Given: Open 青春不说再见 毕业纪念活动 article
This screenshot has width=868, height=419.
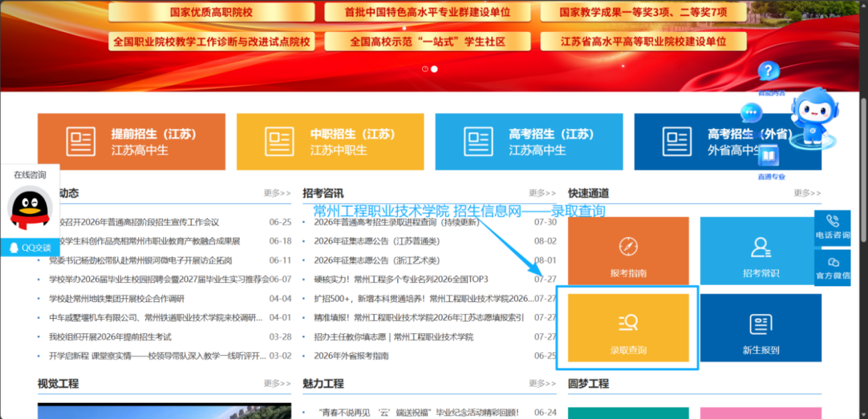Looking at the screenshot, I should coord(418,412).
